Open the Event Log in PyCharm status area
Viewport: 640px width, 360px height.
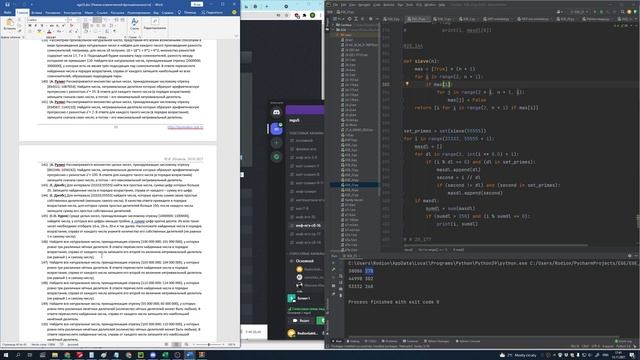tap(623, 341)
